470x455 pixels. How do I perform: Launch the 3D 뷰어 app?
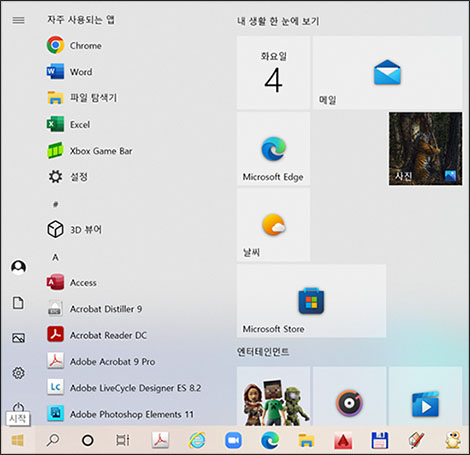74,230
